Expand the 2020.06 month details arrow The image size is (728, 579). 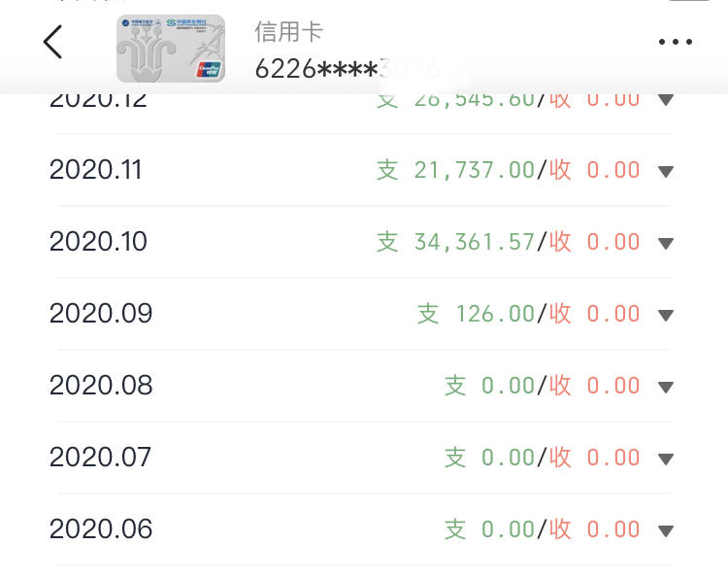tap(666, 530)
